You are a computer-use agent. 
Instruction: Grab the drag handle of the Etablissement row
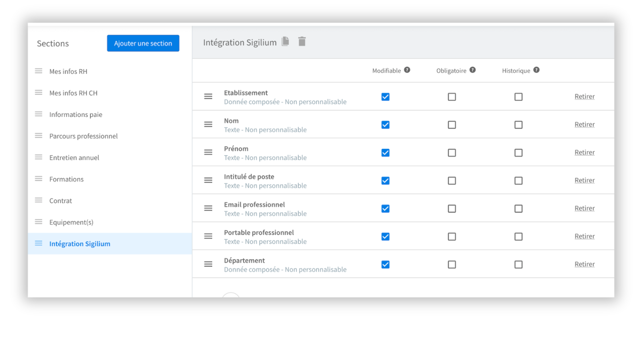208,97
